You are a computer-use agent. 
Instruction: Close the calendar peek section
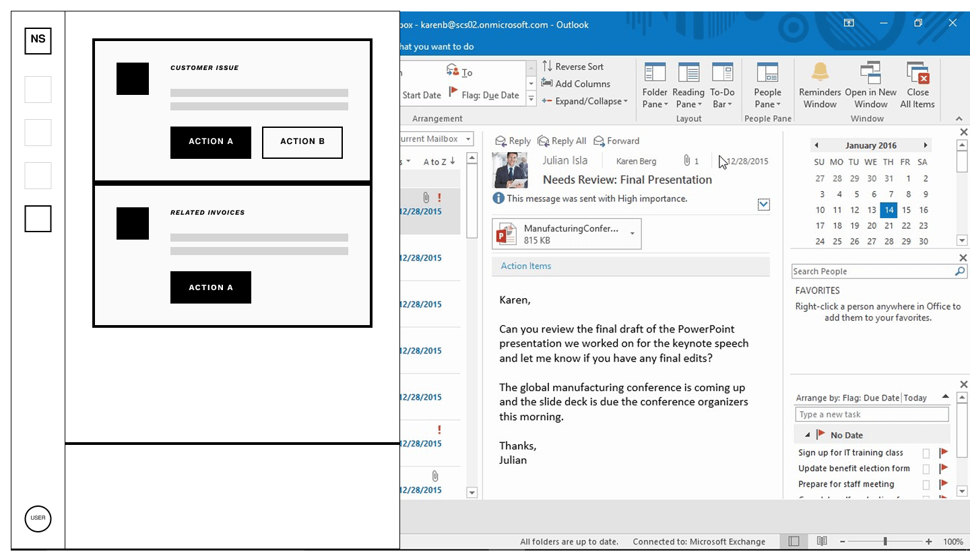tap(963, 133)
